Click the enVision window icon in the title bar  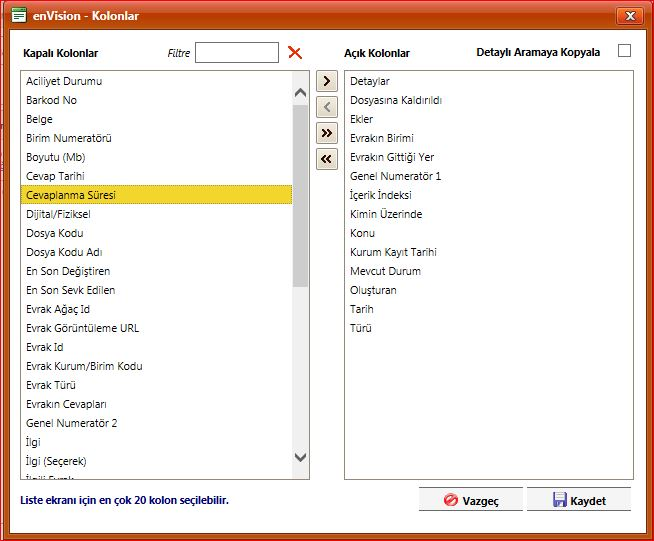coord(19,15)
